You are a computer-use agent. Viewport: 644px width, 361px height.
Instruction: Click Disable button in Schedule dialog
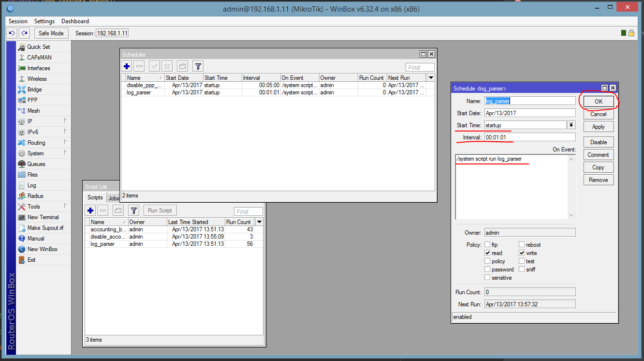599,142
